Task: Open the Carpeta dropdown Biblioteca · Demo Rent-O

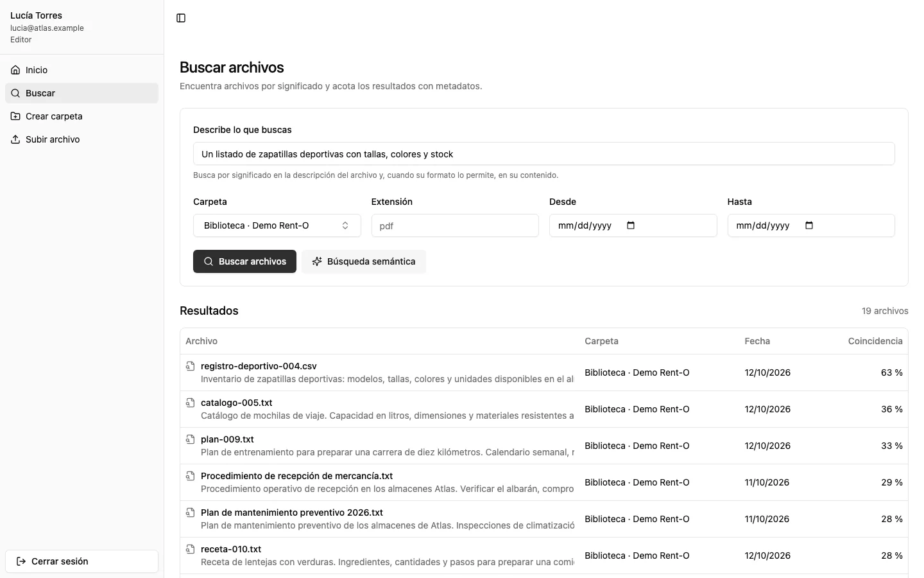Action: [277, 225]
